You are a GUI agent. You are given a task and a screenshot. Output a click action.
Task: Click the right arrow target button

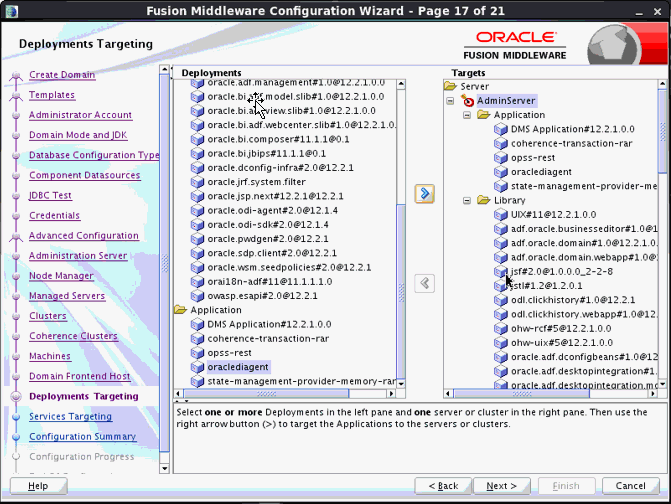point(425,194)
